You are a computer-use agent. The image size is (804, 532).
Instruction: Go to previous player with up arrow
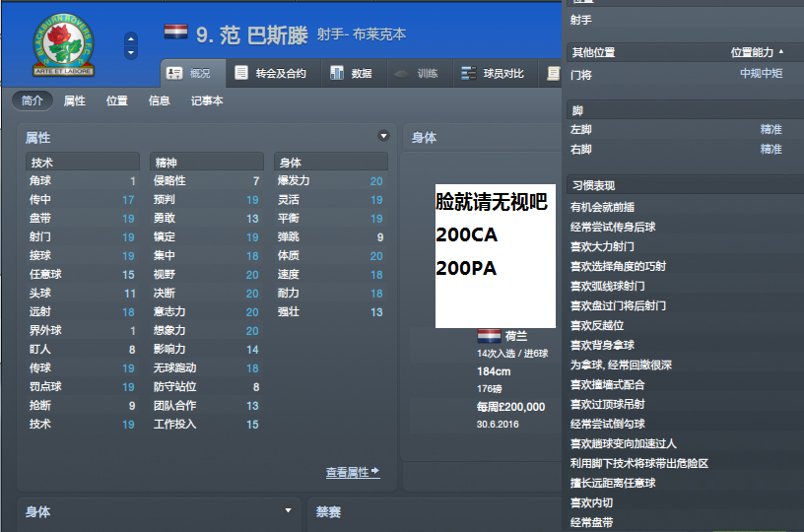[131, 39]
